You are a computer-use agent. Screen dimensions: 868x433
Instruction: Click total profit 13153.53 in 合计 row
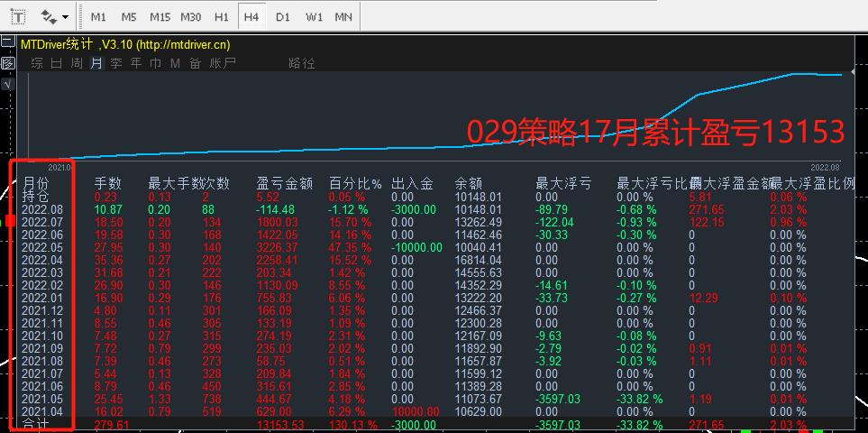pyautogui.click(x=280, y=425)
